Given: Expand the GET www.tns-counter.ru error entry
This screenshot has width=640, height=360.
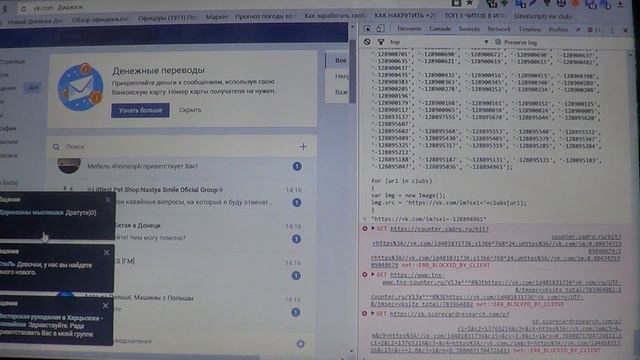Looking at the screenshot, I should [373, 275].
